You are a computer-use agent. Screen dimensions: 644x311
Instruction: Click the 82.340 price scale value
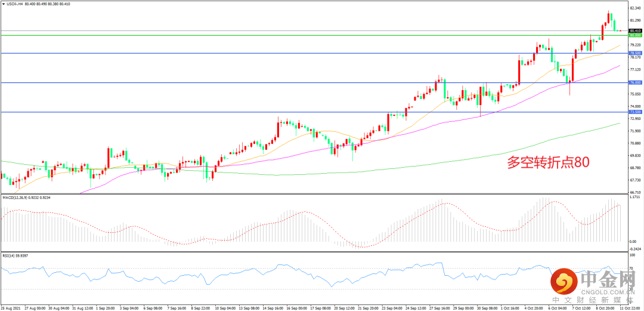coord(636,8)
